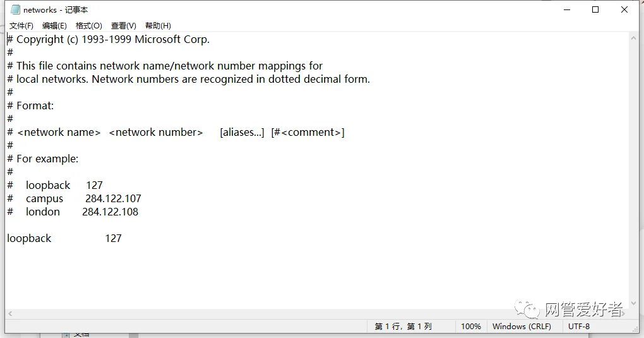The height and width of the screenshot is (338, 644).
Task: Click the horizontal scrollbar right arrow
Action: [624, 313]
